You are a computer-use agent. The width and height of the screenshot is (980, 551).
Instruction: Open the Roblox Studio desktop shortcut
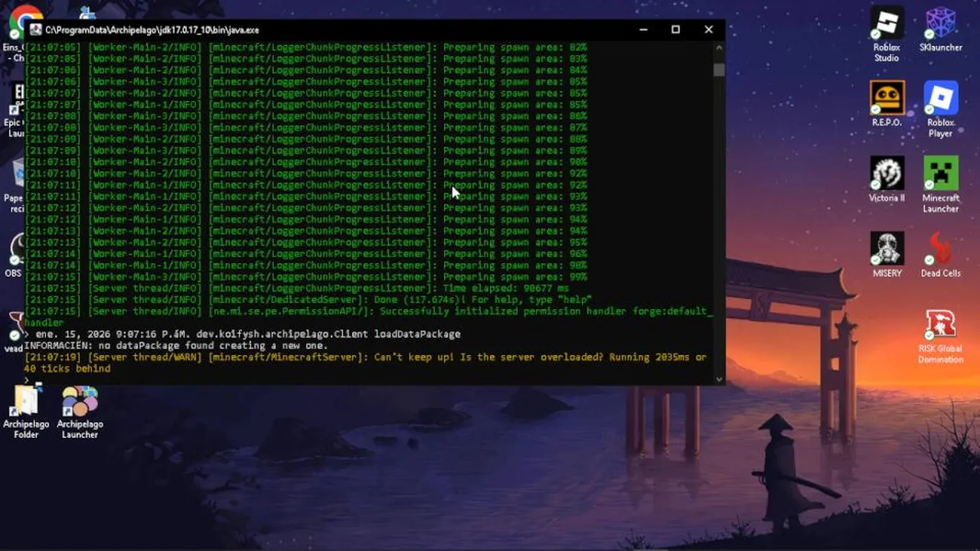(x=887, y=35)
